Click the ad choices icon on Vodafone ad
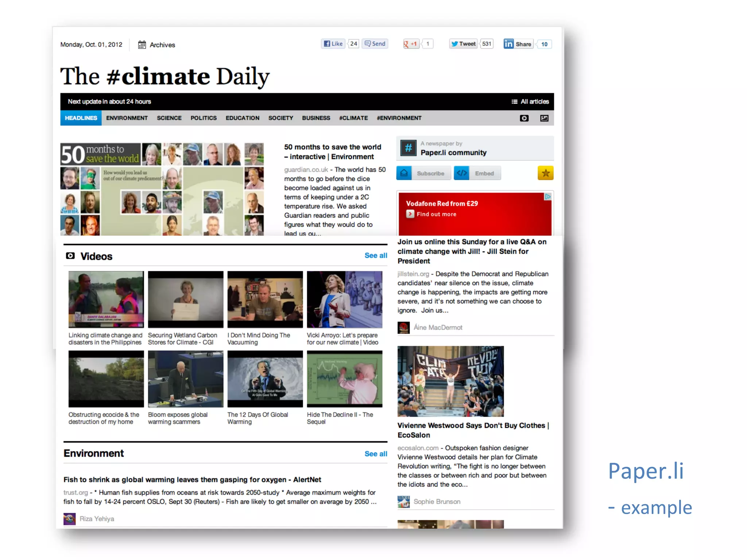The image size is (747, 560). pos(547,197)
